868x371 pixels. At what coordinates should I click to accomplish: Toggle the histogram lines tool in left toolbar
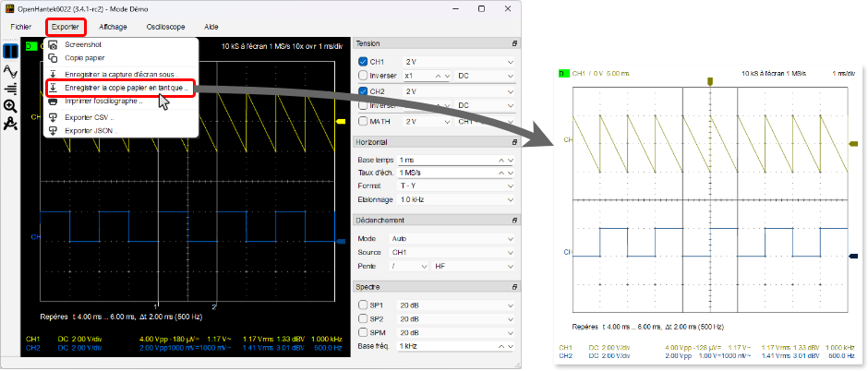(x=10, y=89)
